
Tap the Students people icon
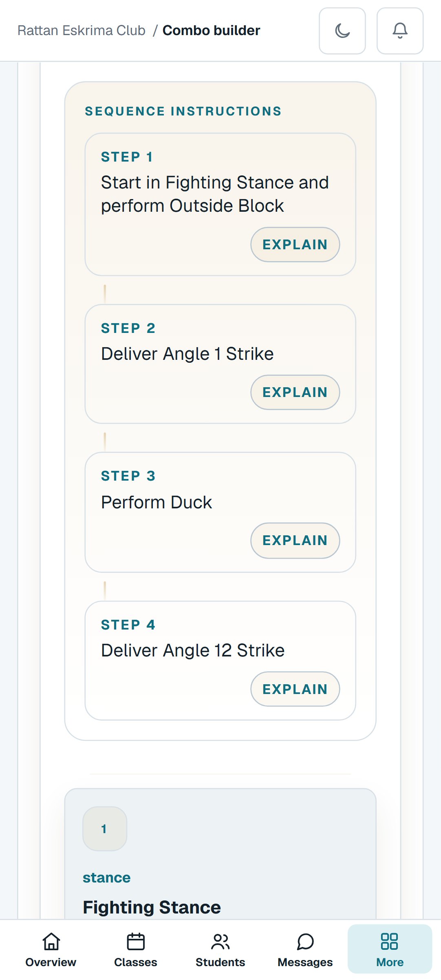pyautogui.click(x=220, y=942)
